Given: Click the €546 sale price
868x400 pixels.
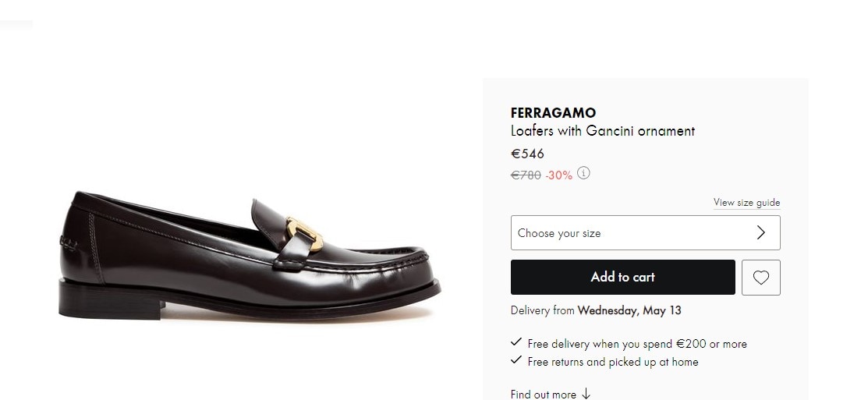Looking at the screenshot, I should point(527,154).
